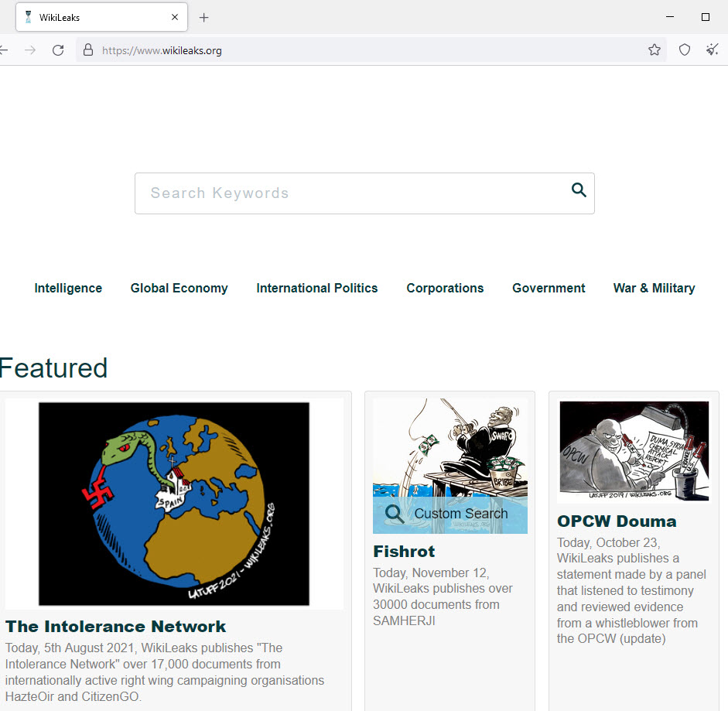Image resolution: width=728 pixels, height=711 pixels.
Task: Click the magnifier icon in search box
Action: tap(579, 190)
